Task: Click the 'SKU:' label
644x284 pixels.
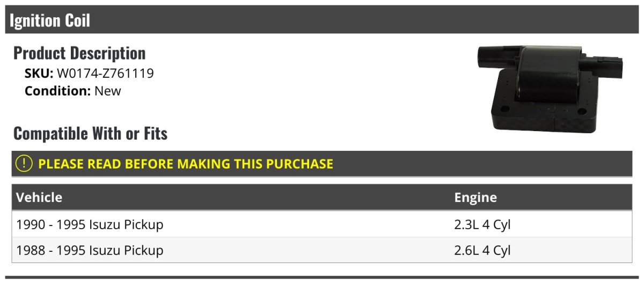Action: [39, 74]
